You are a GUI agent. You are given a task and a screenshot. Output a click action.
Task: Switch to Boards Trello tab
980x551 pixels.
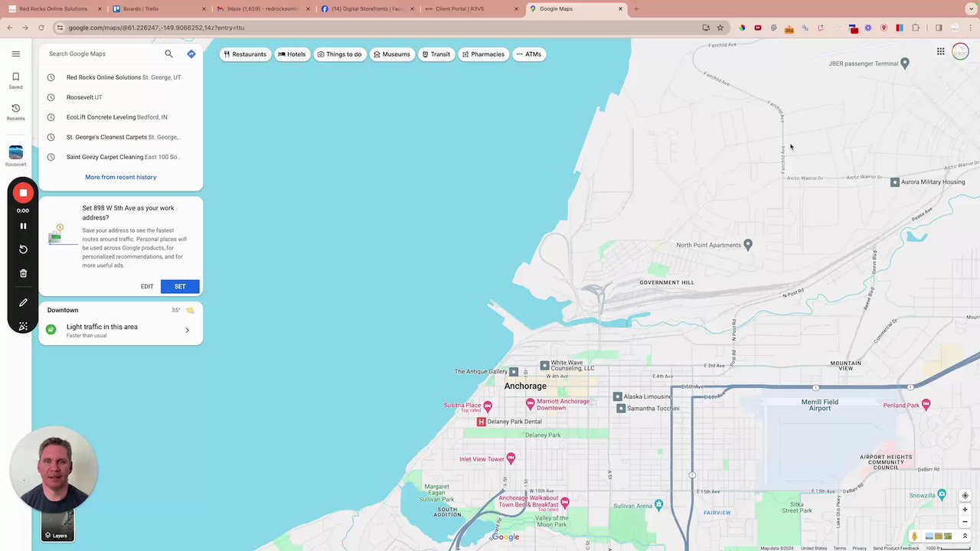(157, 9)
